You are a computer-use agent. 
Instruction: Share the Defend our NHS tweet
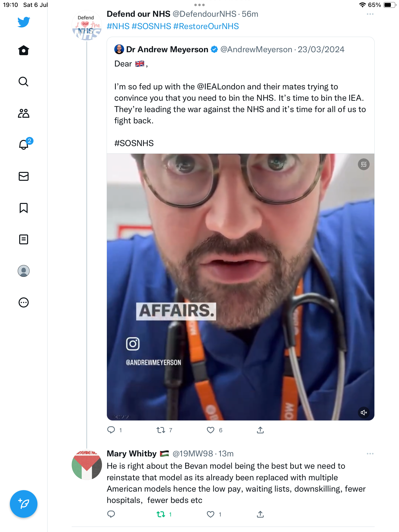[x=260, y=430]
